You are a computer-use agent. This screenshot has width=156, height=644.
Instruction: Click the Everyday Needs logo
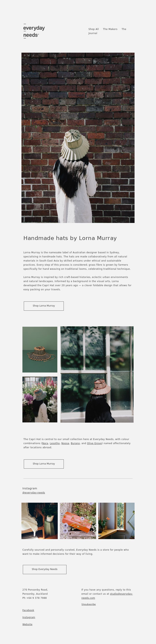tap(34, 31)
